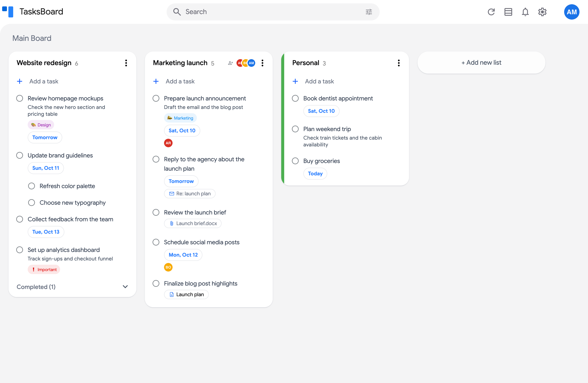The image size is (588, 383).
Task: Open Marketing launch list options menu
Action: [262, 63]
